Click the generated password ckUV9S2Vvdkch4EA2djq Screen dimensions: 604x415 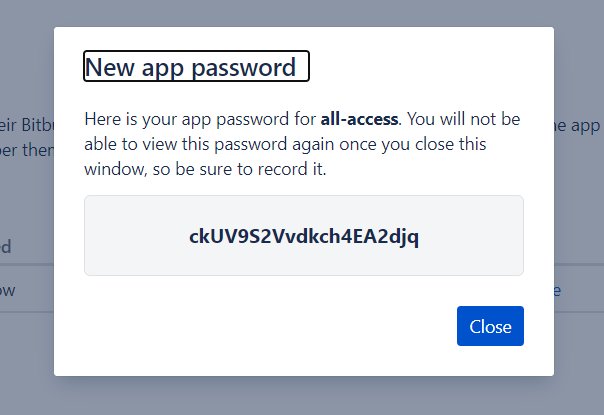coord(304,237)
